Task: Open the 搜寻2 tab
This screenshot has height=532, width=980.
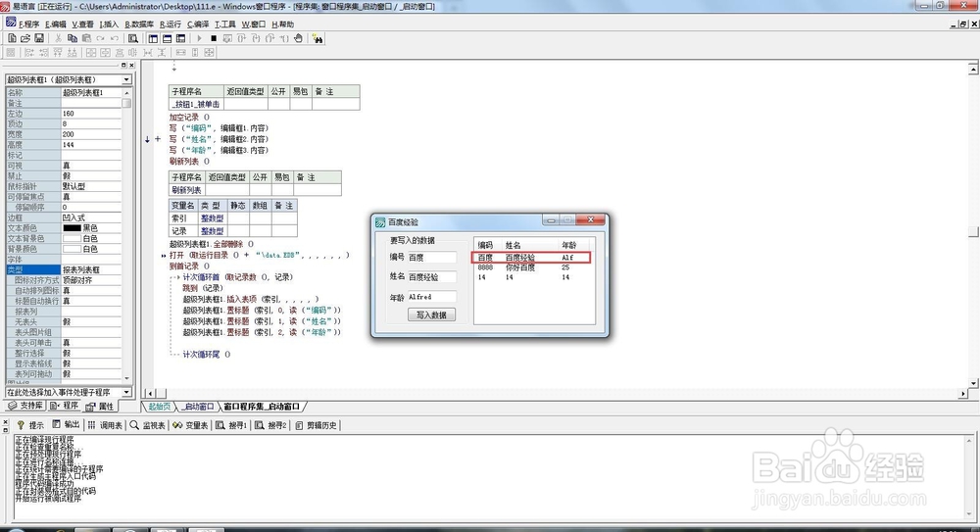Action: coord(270,425)
